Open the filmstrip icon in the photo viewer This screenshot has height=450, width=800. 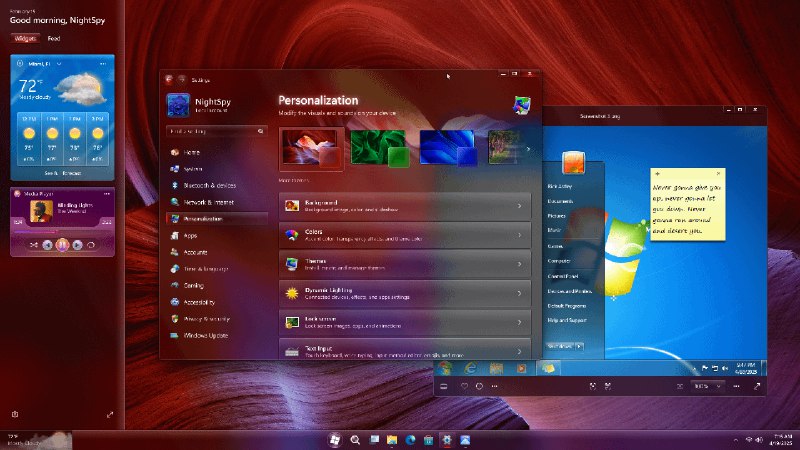[x=444, y=386]
